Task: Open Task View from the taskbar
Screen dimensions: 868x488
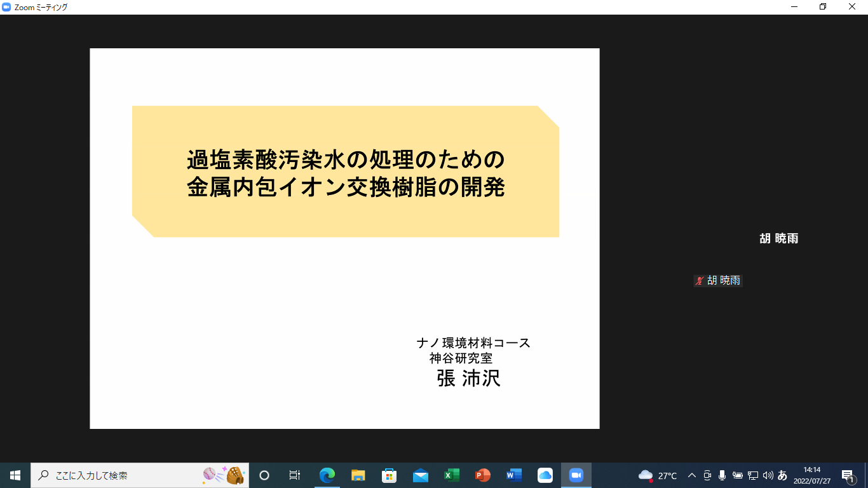Action: click(295, 475)
